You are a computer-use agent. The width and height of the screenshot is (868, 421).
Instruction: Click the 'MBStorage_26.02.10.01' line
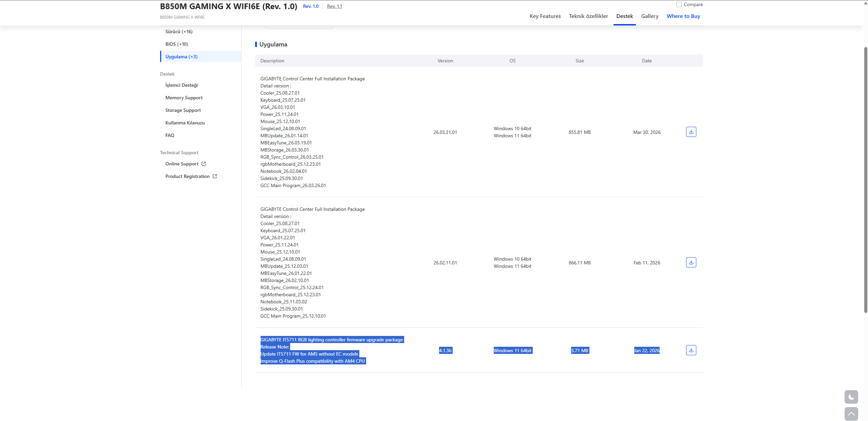coord(285,280)
